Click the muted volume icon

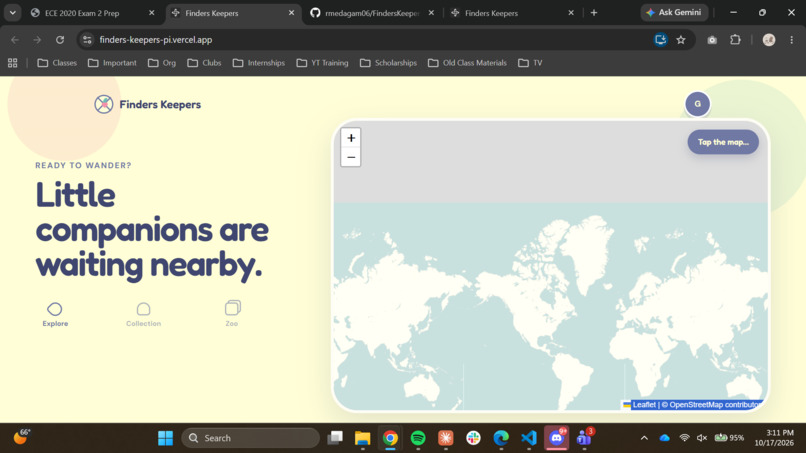[x=702, y=438]
